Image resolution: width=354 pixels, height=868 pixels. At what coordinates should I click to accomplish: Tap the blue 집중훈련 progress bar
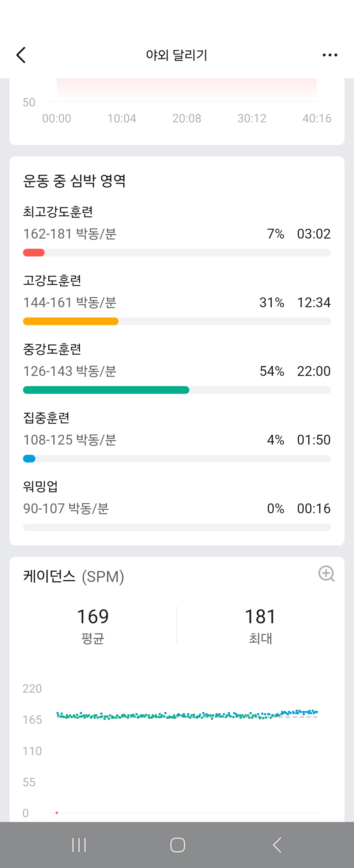(29, 459)
